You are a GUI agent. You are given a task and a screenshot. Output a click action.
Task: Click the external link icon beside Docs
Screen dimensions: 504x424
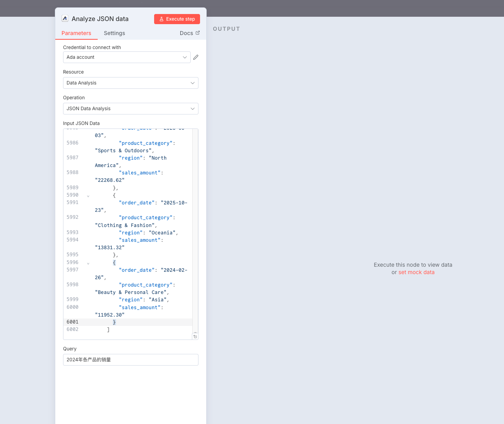[x=198, y=33]
